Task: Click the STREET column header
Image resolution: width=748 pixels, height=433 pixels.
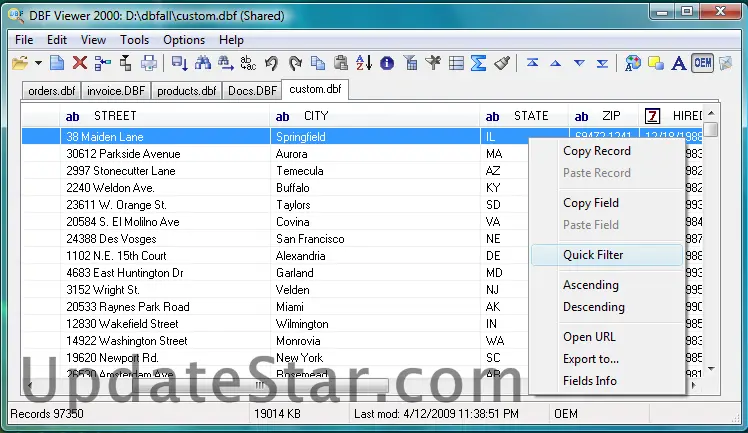Action: point(165,116)
